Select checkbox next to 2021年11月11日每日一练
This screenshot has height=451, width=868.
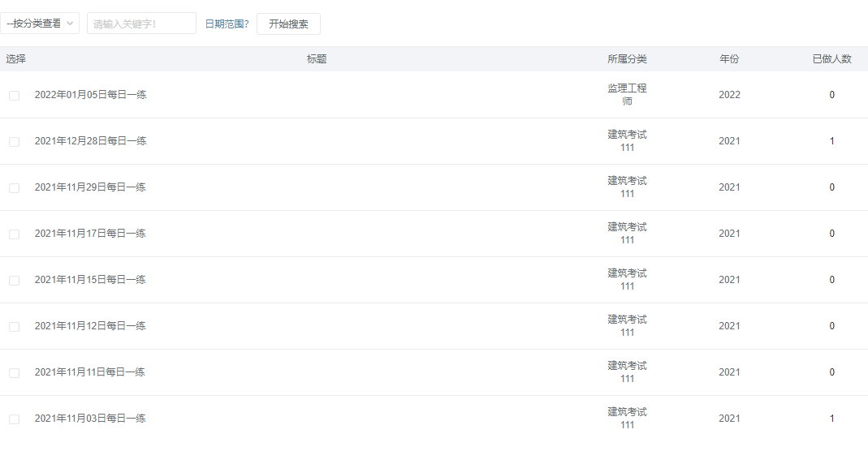coord(14,373)
